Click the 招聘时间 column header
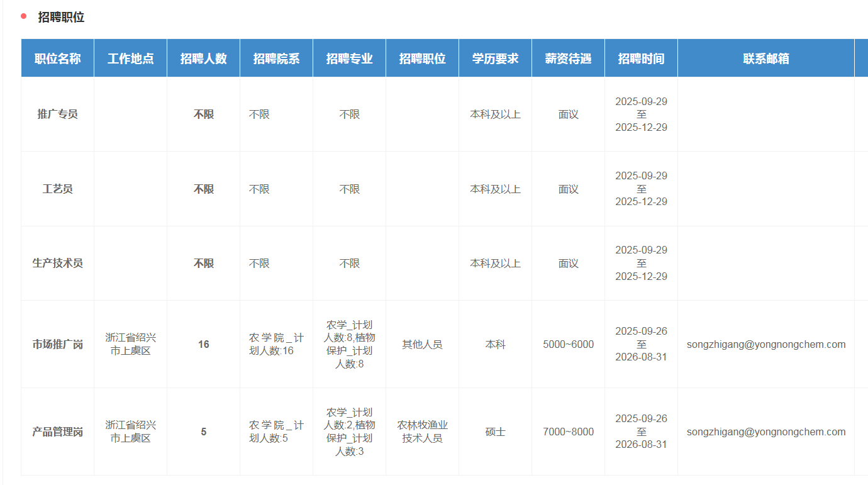The image size is (868, 485). pos(641,59)
